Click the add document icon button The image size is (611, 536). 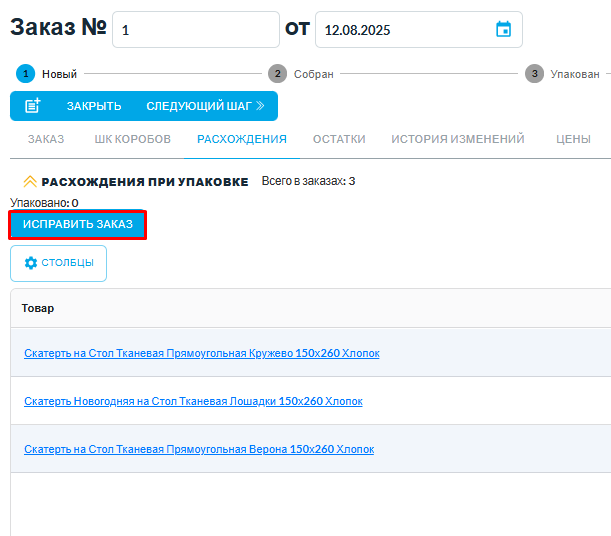(x=33, y=106)
